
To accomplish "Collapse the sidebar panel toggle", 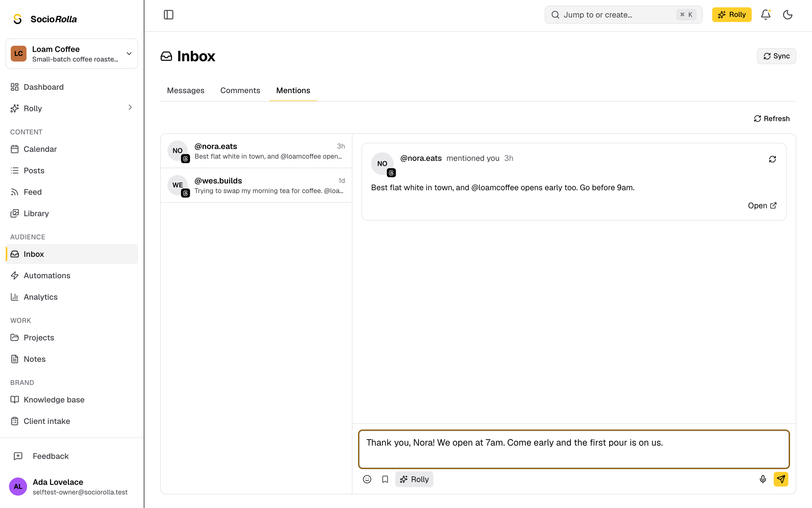I will point(168,15).
